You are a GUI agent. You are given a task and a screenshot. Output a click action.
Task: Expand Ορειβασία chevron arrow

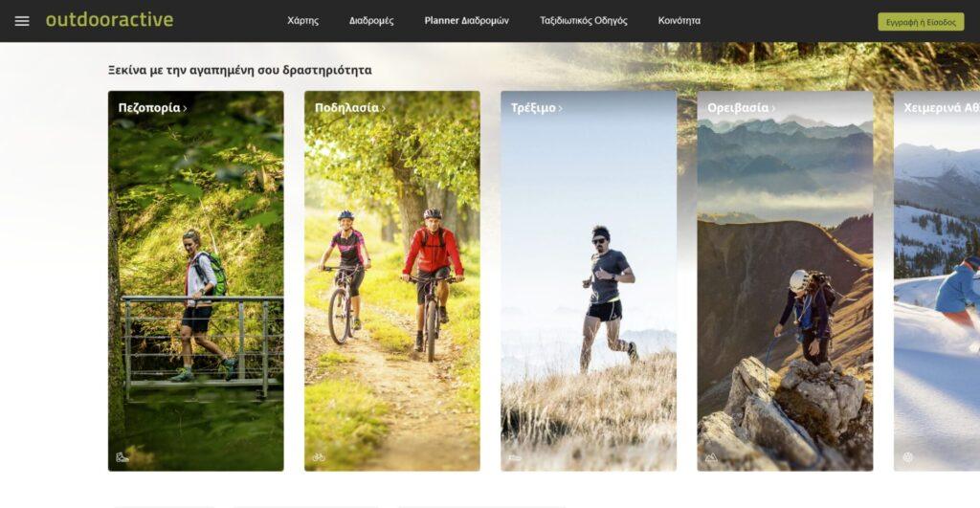coord(773,109)
